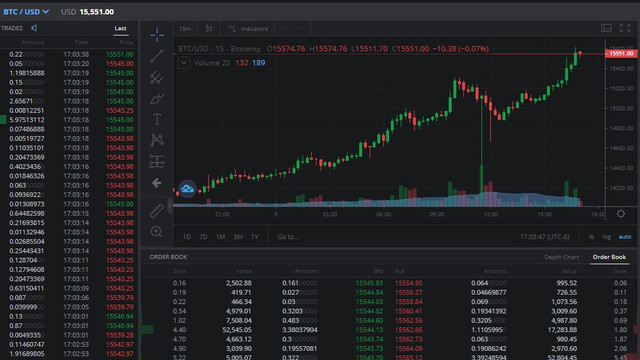Click bid amount 3.38037904
Screen dimensions: 640x360
pos(300,330)
